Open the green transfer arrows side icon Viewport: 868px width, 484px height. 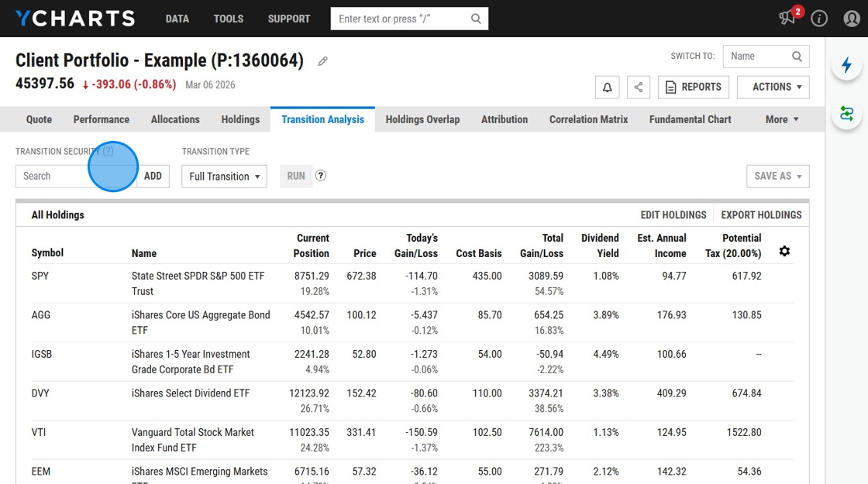pos(847,114)
